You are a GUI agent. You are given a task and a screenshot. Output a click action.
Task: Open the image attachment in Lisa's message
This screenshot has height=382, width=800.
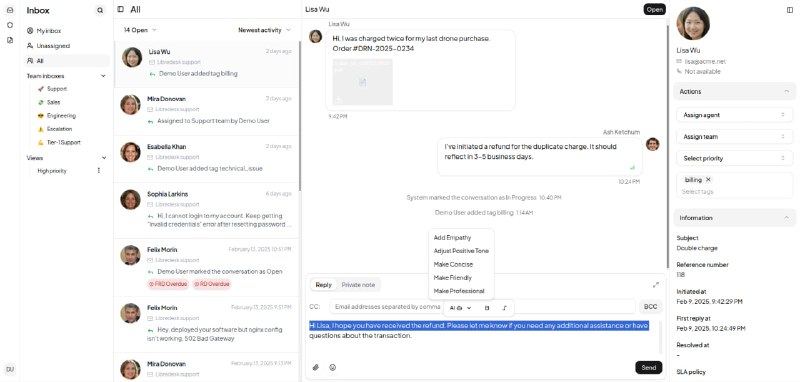(362, 82)
